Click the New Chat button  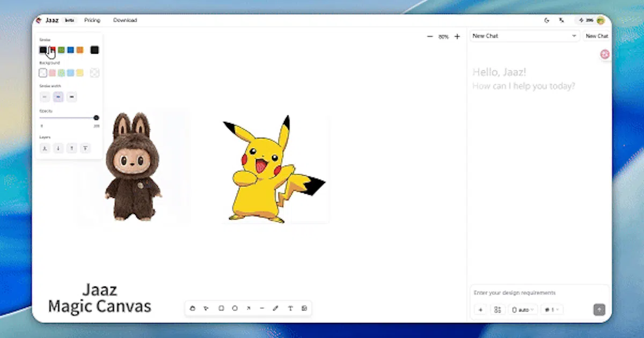point(597,36)
